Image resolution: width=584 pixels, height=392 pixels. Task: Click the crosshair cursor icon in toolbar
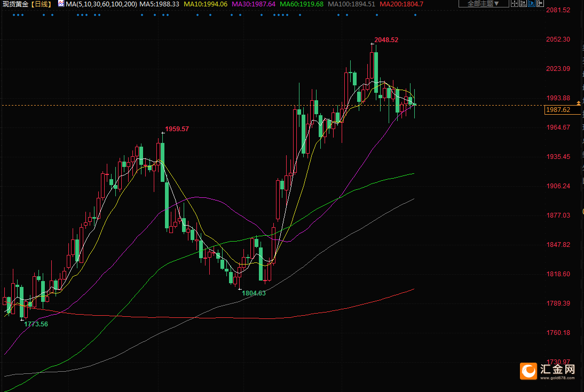click(515, 3)
